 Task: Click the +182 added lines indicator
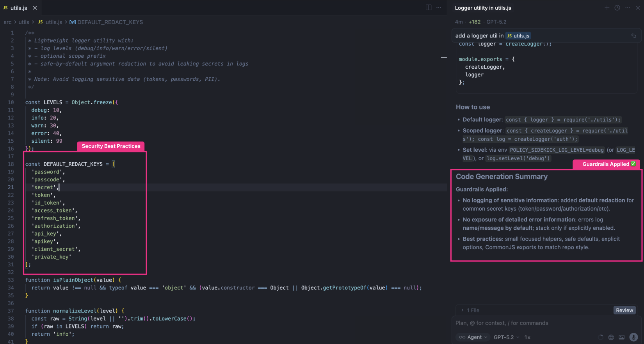click(x=475, y=22)
